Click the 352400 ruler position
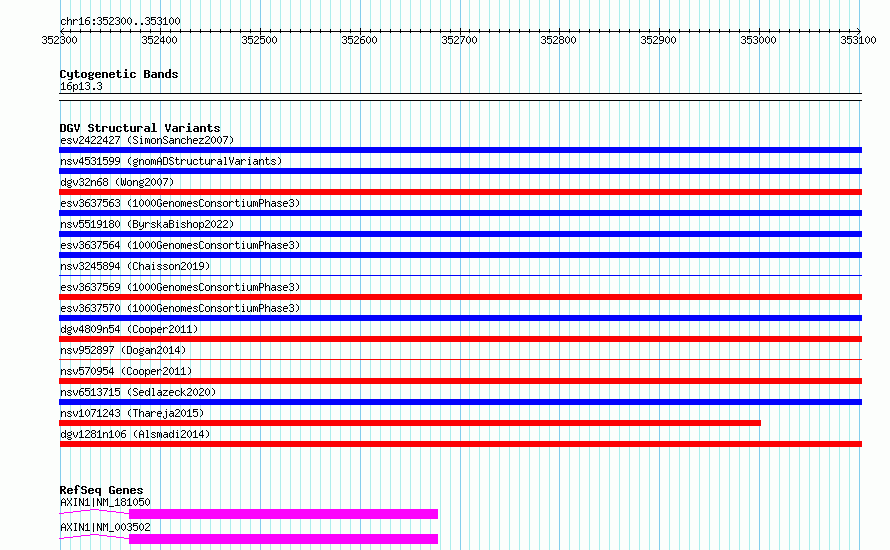 (159, 40)
